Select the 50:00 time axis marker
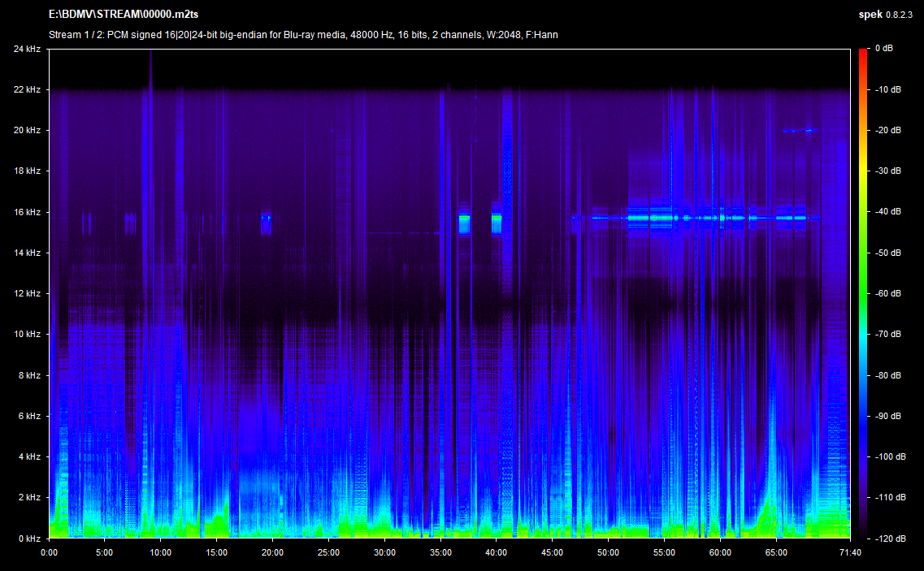The image size is (924, 571). (608, 552)
